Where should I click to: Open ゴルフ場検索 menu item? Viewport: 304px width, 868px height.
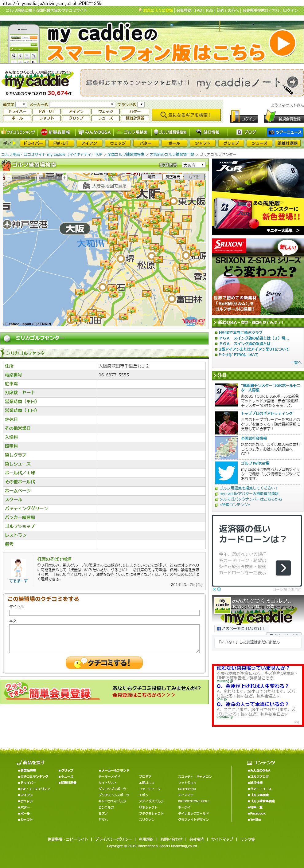click(132, 132)
